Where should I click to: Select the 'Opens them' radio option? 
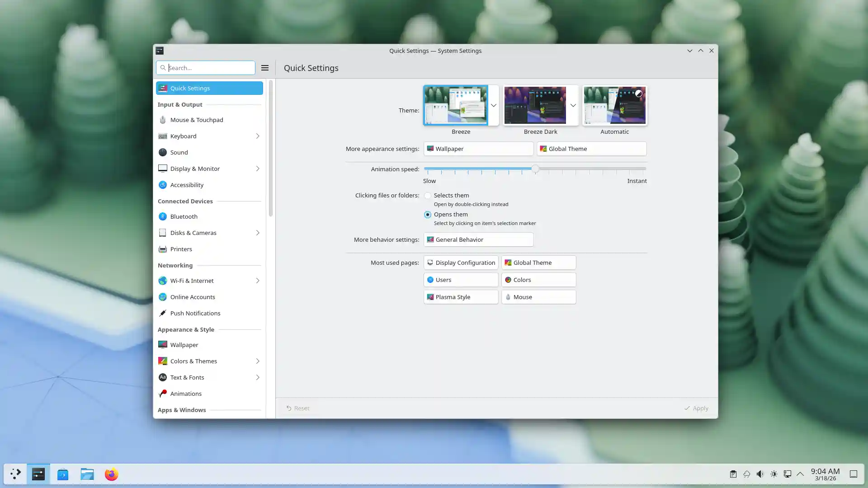tap(428, 215)
